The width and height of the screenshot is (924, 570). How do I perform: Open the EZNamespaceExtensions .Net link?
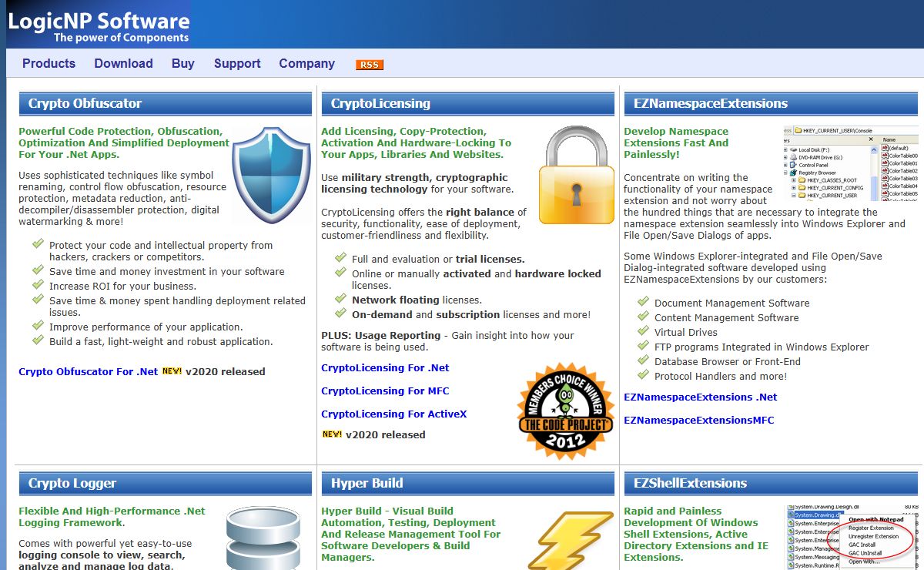click(x=701, y=397)
